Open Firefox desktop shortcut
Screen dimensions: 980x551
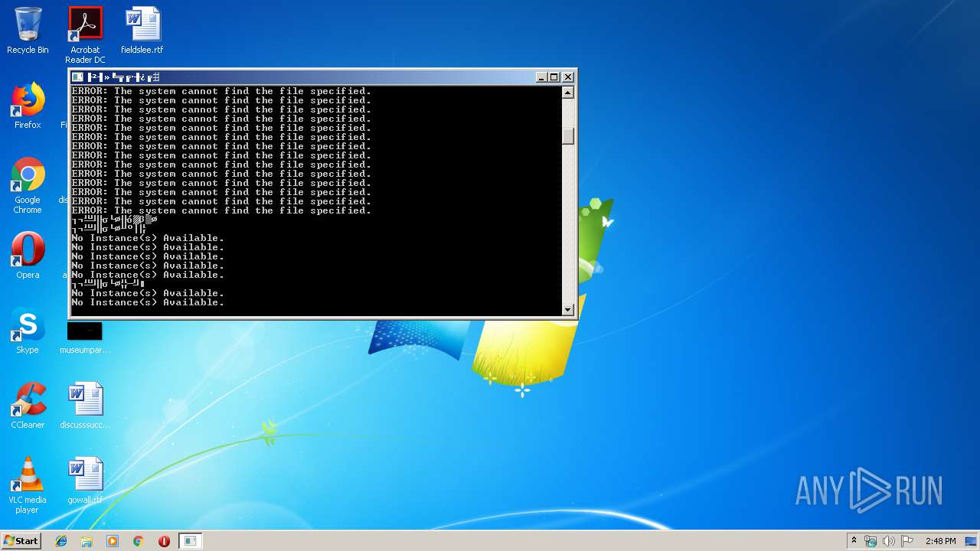(x=28, y=106)
